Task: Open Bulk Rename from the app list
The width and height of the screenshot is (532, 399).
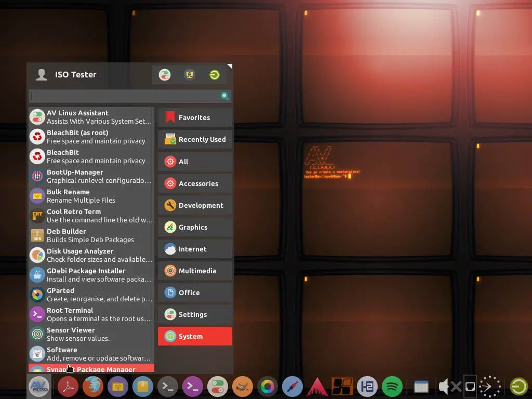Action: (x=91, y=196)
